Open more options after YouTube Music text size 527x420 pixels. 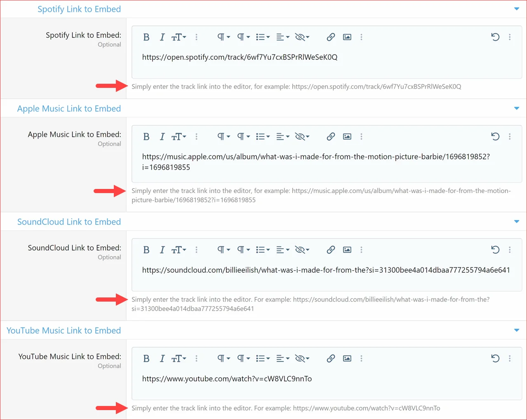(196, 359)
